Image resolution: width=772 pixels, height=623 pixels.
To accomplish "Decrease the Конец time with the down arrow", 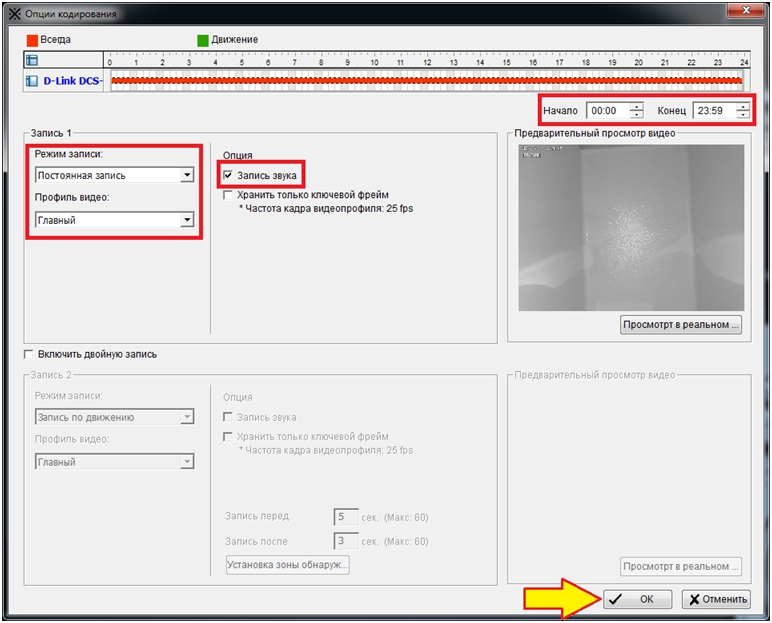I will pyautogui.click(x=742, y=115).
